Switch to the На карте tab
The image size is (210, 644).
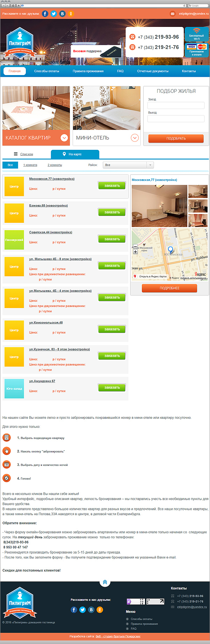click(75, 154)
